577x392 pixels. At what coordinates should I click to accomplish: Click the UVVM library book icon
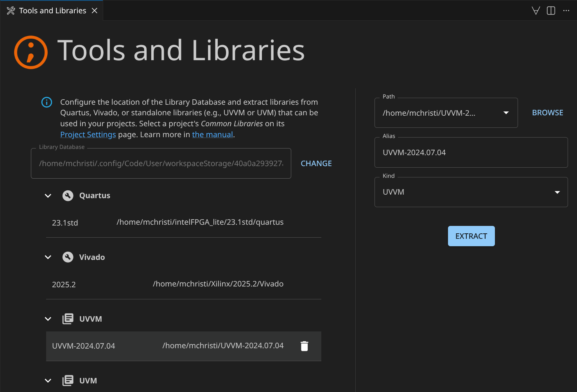coord(68,319)
